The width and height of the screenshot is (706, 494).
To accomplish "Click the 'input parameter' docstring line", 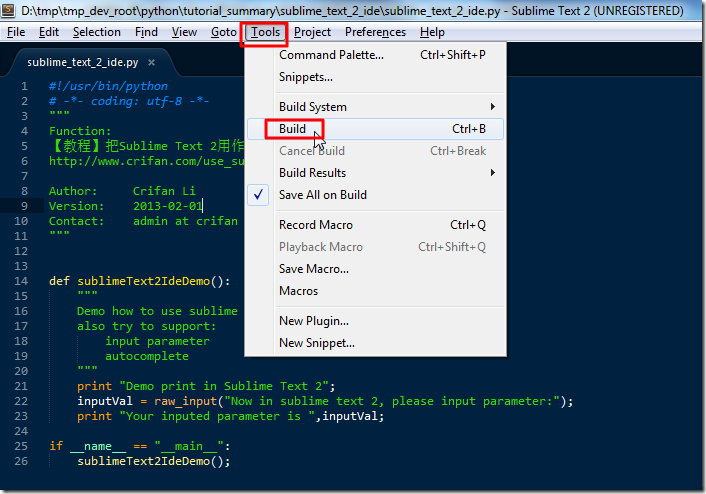I will coord(158,341).
